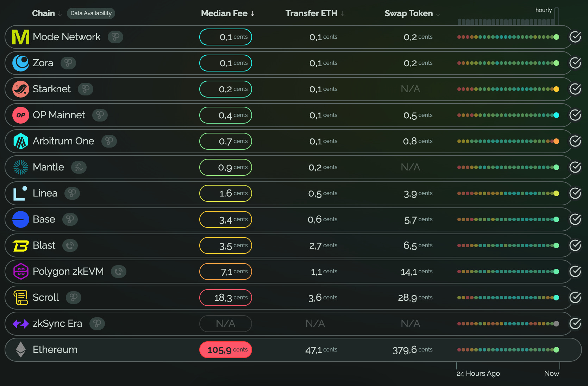This screenshot has width=588, height=386.
Task: Click Base's data availability badge
Action: click(x=70, y=219)
